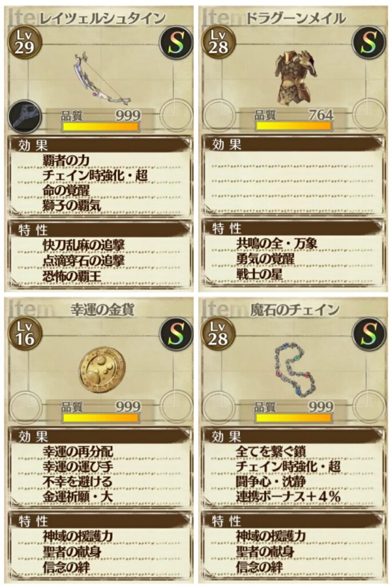Choose the 連携ボーナス+4% effect

click(x=288, y=497)
